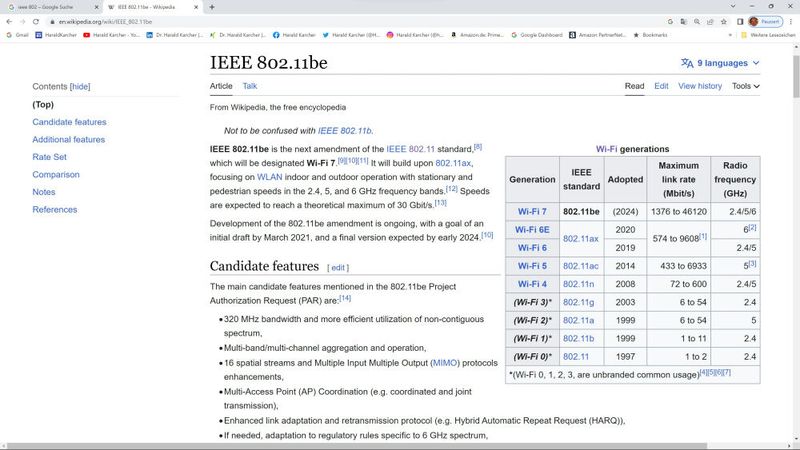Image resolution: width=800 pixels, height=450 pixels.
Task: Open the Amazon.de Prime bookmark
Action: pyautogui.click(x=477, y=35)
